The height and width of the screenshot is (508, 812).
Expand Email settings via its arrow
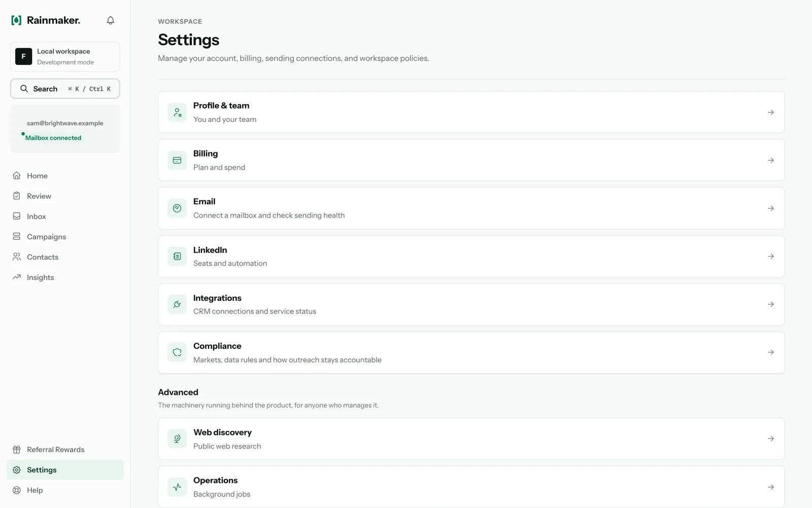[770, 208]
